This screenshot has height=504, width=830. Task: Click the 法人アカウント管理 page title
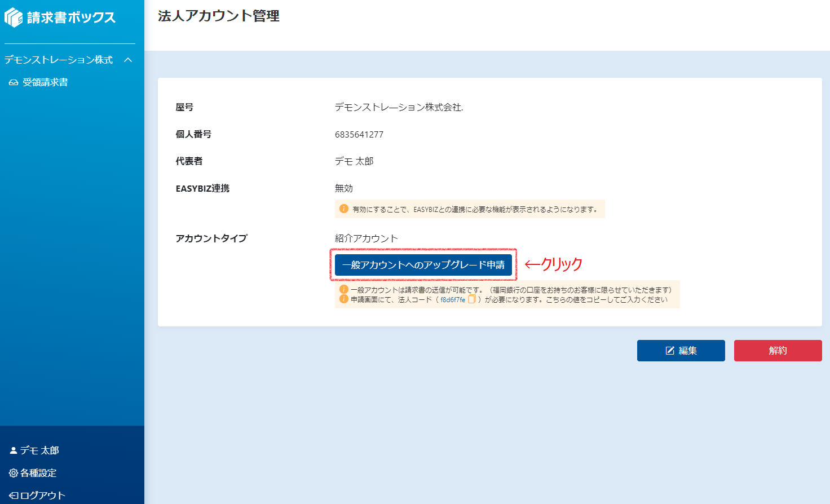tap(218, 16)
